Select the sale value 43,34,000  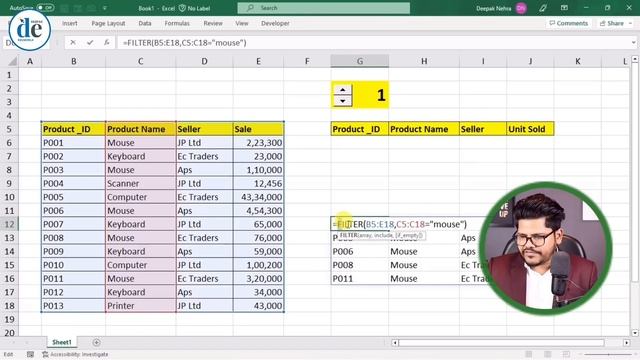[258, 197]
